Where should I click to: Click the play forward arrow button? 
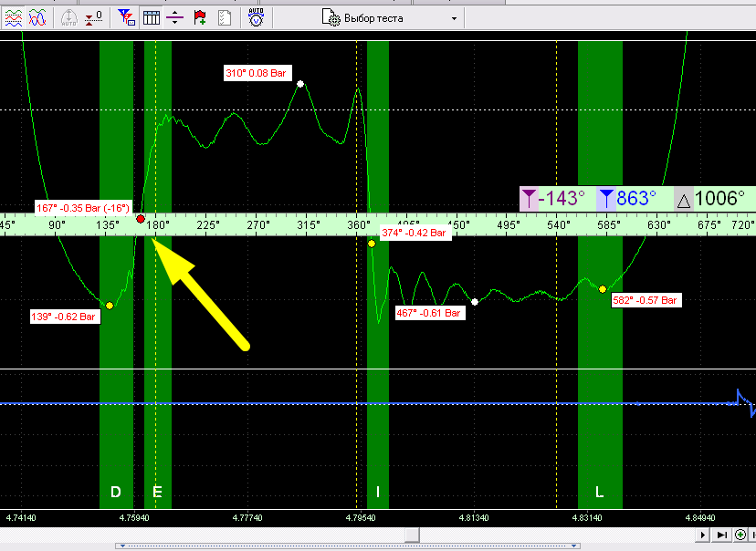click(x=702, y=535)
